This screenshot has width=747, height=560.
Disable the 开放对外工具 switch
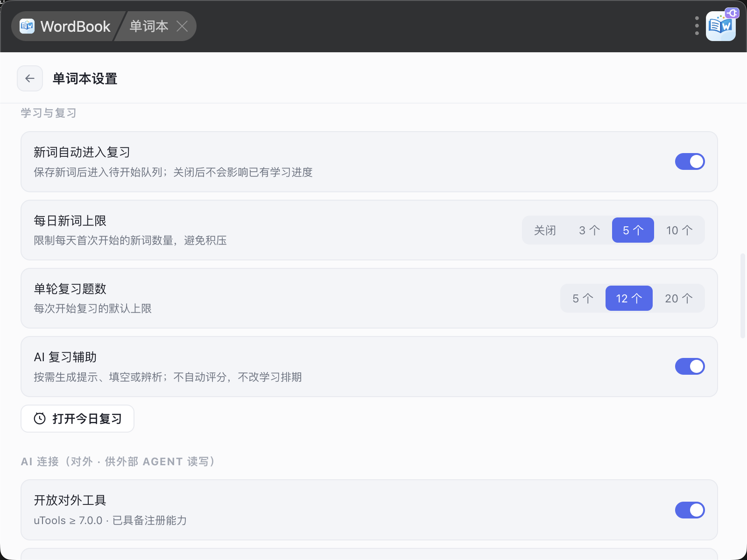[690, 510]
